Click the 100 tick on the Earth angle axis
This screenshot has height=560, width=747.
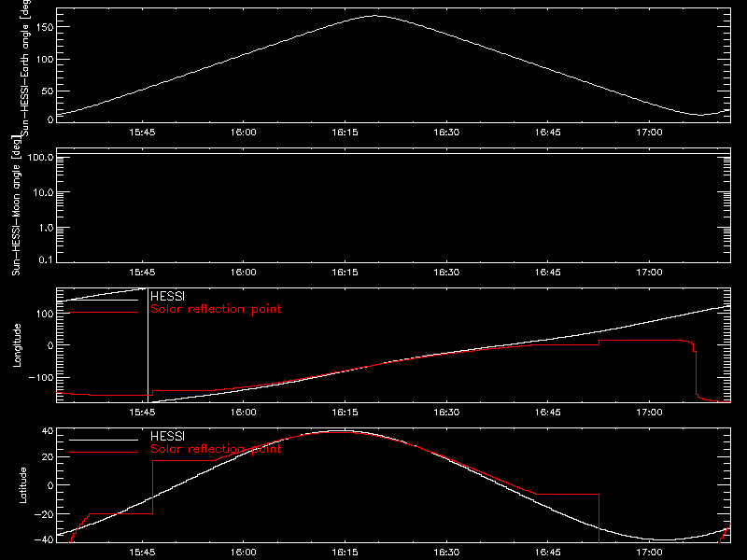pyautogui.click(x=45, y=60)
